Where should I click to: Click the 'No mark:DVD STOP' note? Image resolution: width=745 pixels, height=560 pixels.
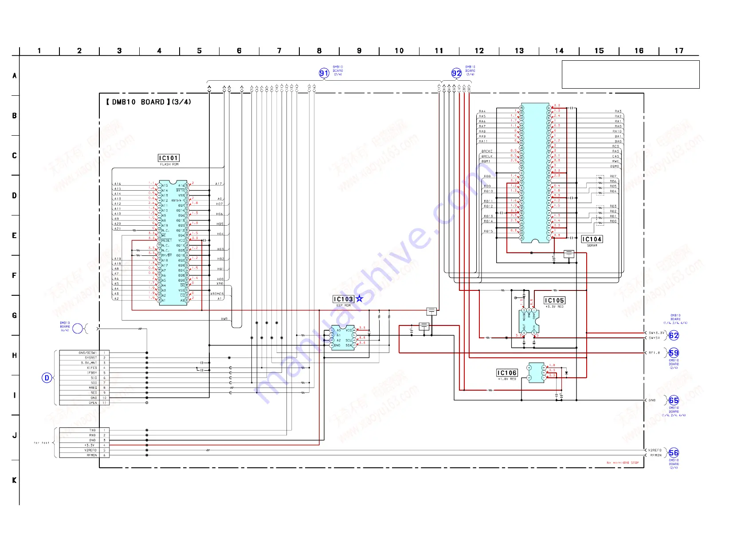(x=623, y=463)
